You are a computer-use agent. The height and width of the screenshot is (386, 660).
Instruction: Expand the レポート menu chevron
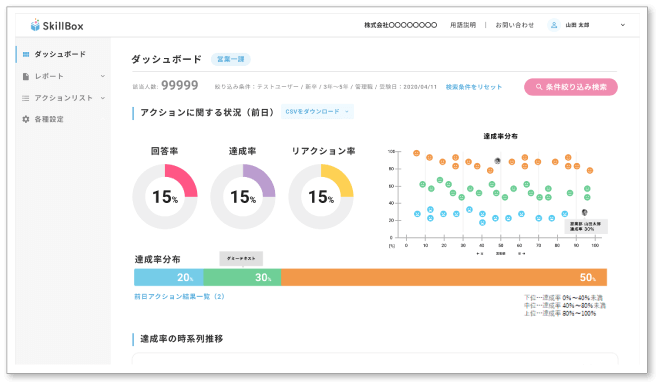[103, 76]
